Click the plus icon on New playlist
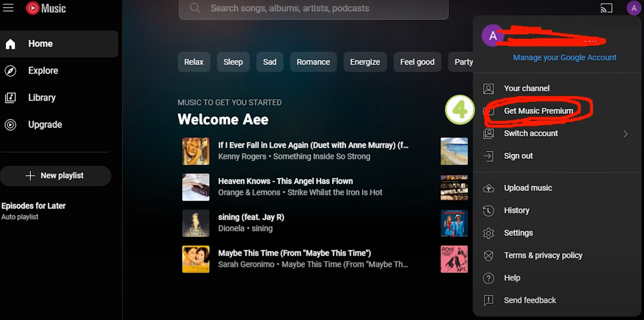The width and height of the screenshot is (644, 320). tap(30, 176)
